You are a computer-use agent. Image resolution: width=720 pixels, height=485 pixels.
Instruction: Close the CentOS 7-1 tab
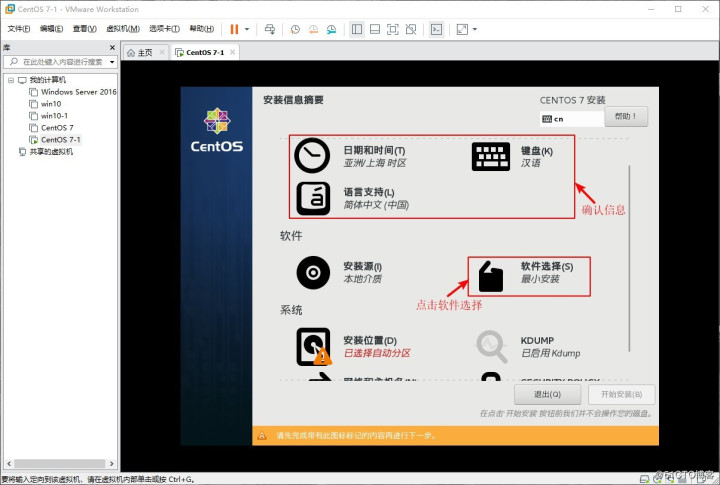233,52
